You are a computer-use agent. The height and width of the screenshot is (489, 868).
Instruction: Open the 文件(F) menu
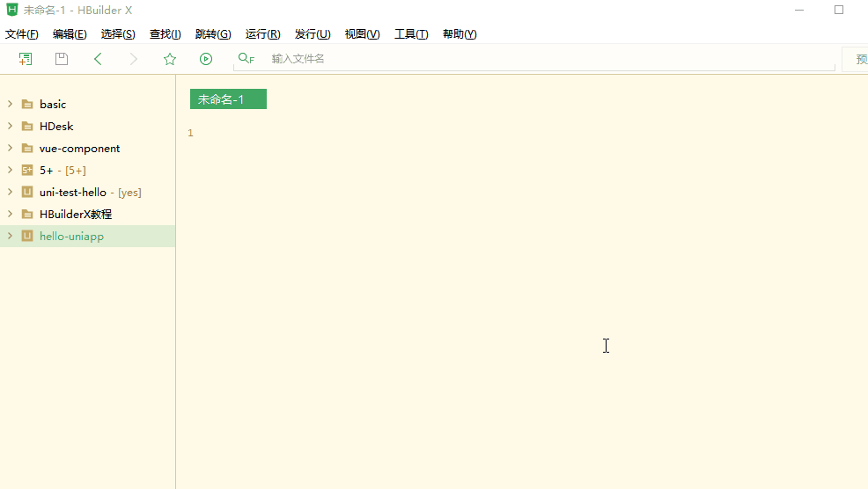pyautogui.click(x=22, y=34)
